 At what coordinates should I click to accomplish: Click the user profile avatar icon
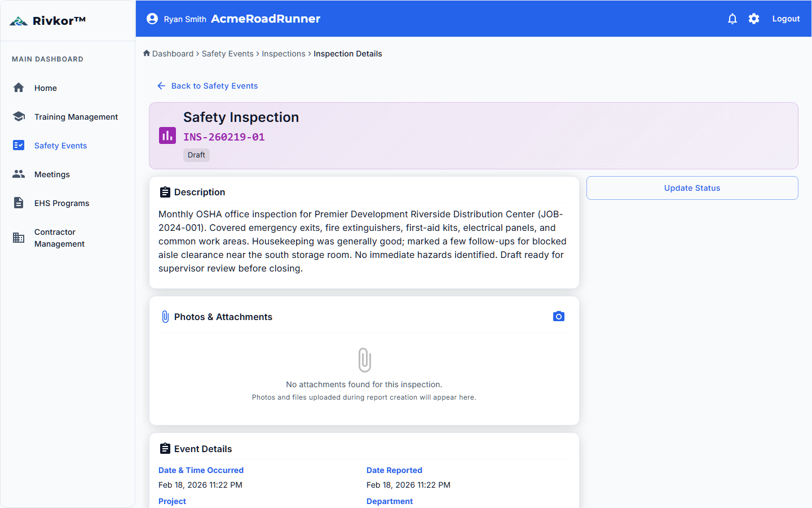(x=152, y=19)
